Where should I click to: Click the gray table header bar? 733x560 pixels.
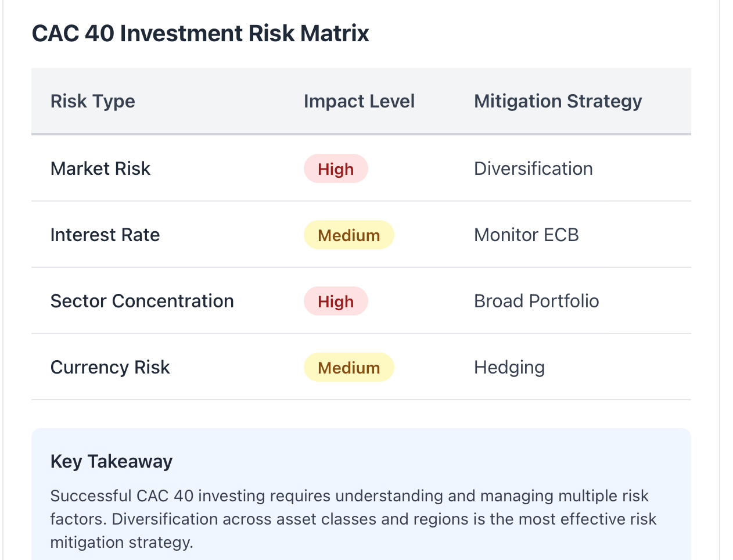[x=361, y=101]
